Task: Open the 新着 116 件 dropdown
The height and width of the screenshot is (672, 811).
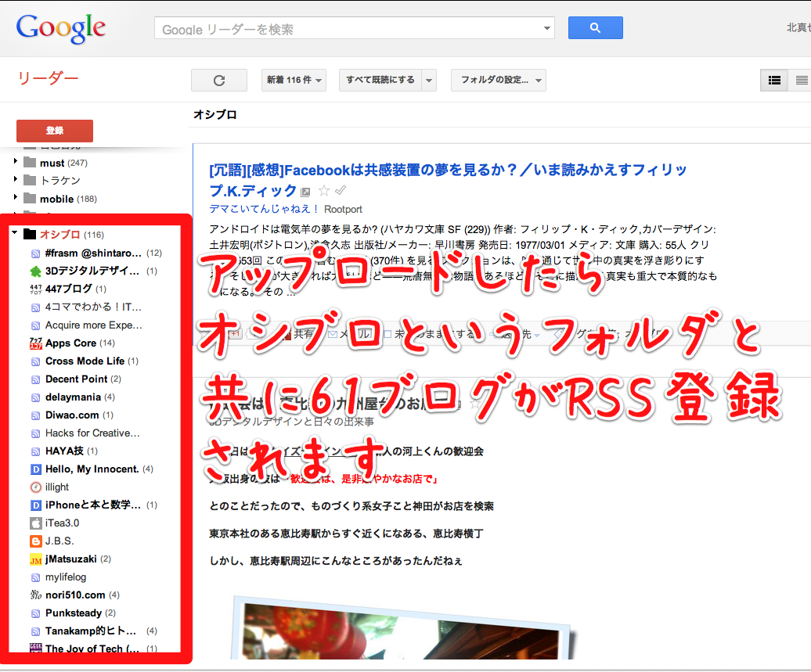Action: (294, 80)
